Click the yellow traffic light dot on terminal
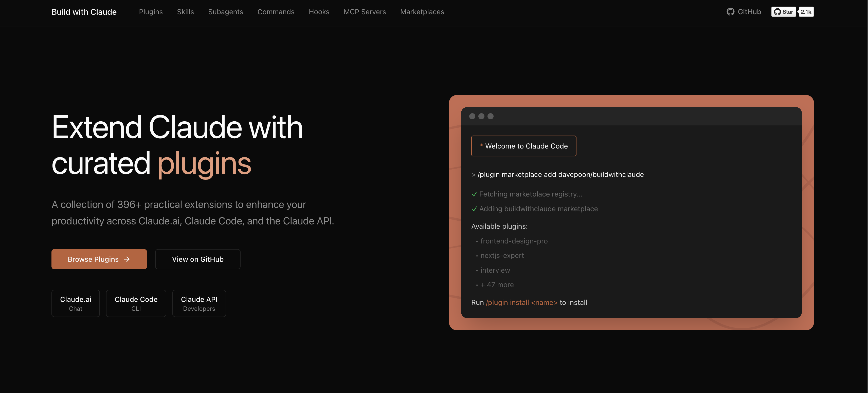868x393 pixels. [x=481, y=116]
